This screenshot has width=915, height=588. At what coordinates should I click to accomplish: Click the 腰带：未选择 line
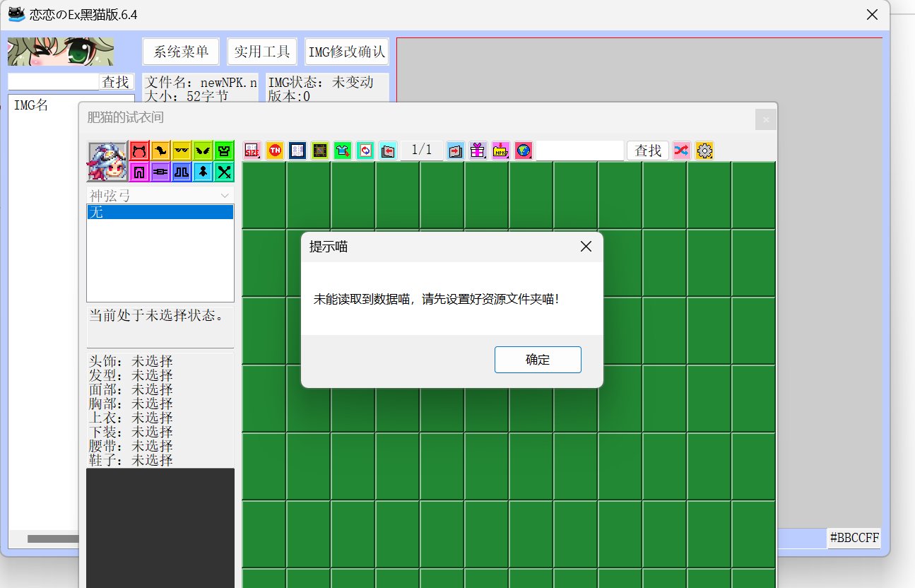click(131, 446)
